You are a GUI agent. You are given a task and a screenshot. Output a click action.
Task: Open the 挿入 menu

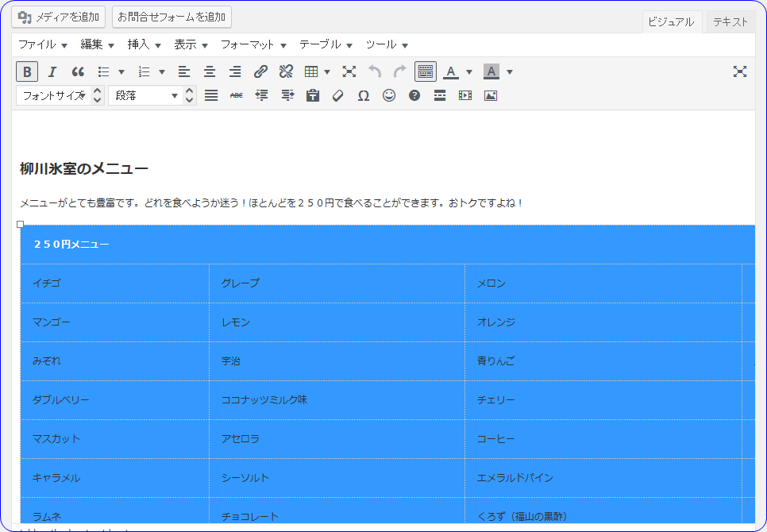coord(144,44)
